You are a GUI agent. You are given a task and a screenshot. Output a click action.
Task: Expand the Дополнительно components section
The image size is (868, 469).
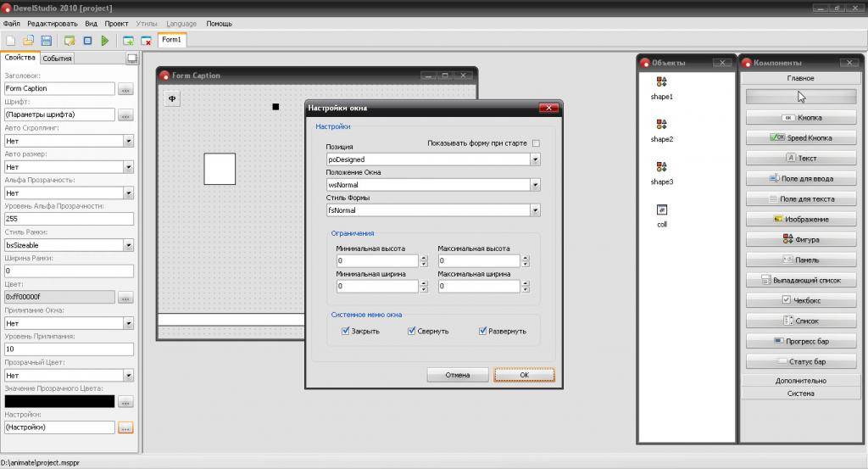[801, 381]
